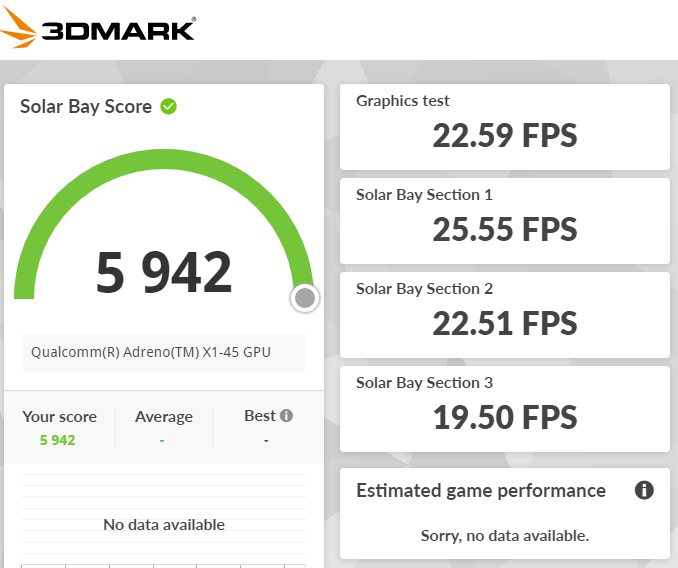Click the dash value under Average
The width and height of the screenshot is (678, 568).
(x=162, y=440)
